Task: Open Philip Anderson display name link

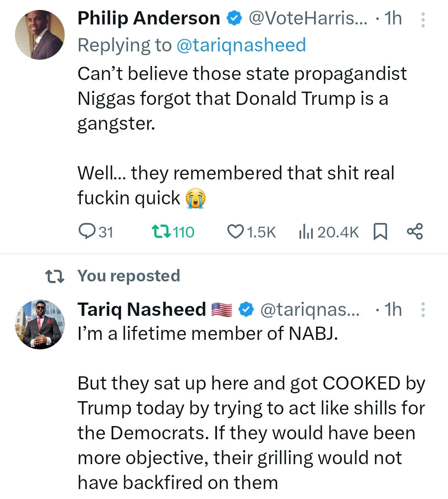Action: click(149, 19)
